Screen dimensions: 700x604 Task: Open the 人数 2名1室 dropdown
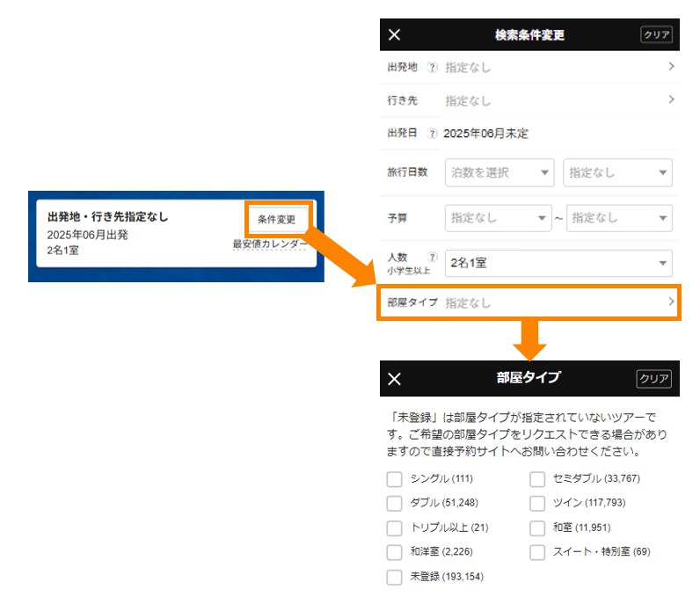(558, 263)
